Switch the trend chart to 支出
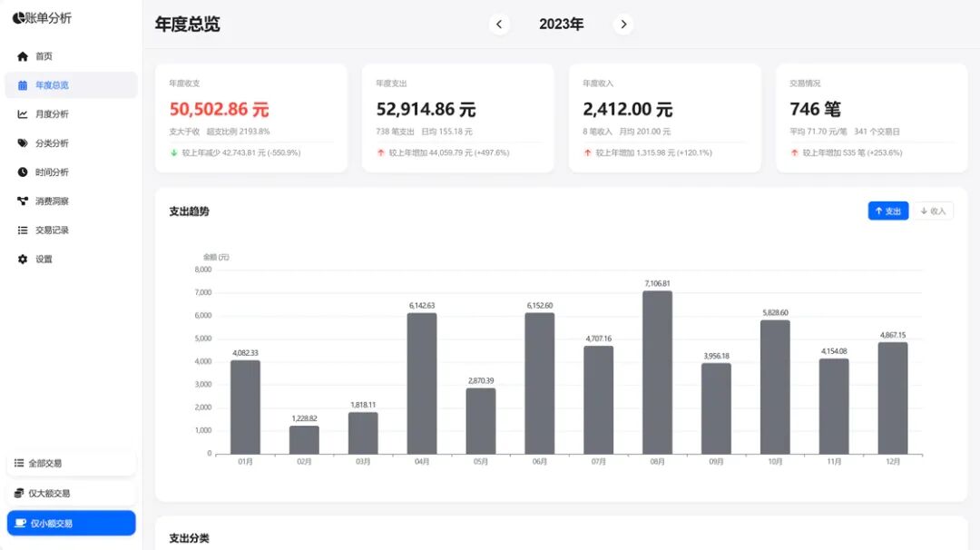This screenshot has height=550, width=980. pos(888,211)
